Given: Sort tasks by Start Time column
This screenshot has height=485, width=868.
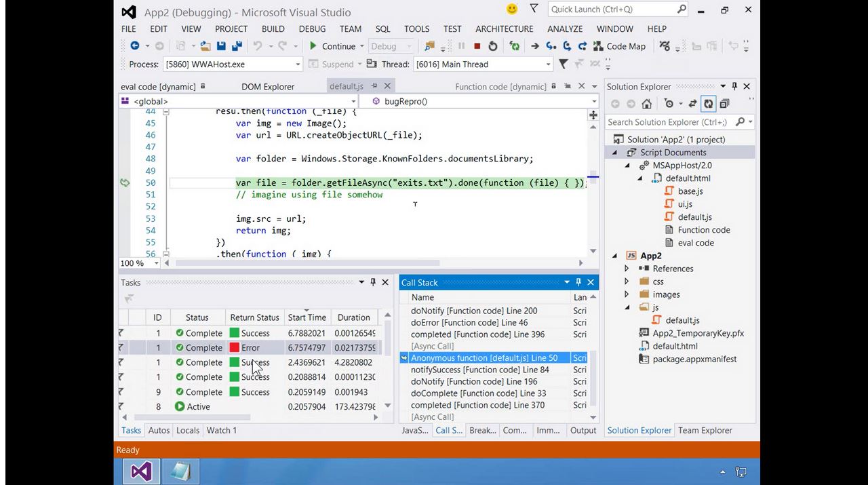Looking at the screenshot, I should click(x=307, y=317).
